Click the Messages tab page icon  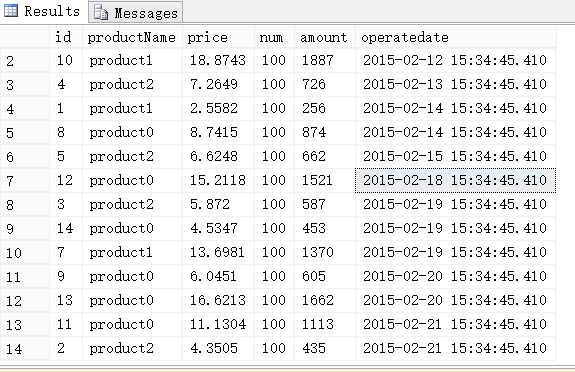click(100, 13)
